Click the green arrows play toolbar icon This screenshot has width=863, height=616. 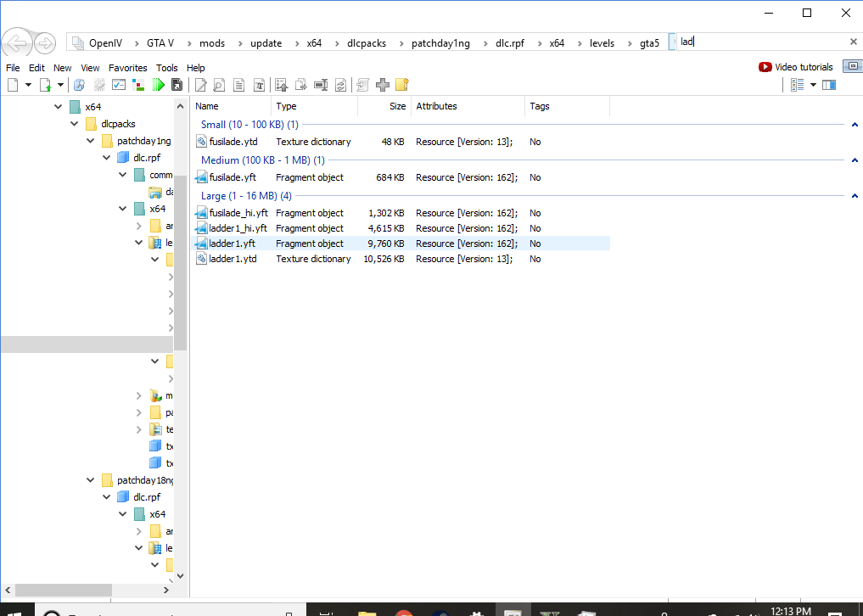click(x=158, y=84)
